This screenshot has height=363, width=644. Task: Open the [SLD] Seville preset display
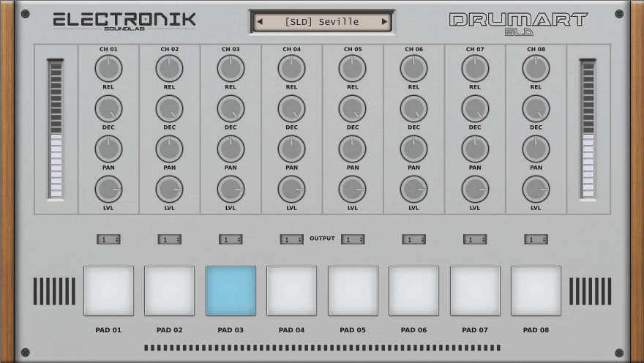pyautogui.click(x=322, y=22)
